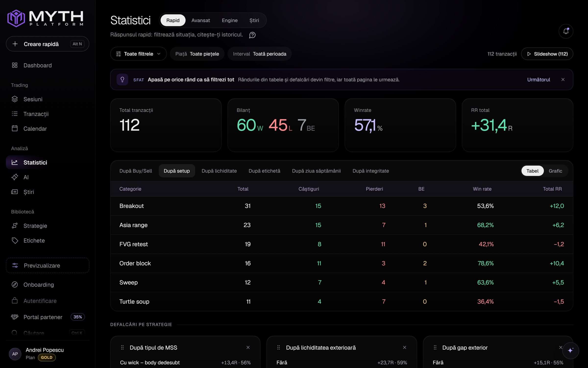This screenshot has height=368, width=588.
Task: Click the După lichiditatea exterioară drag handle
Action: (x=279, y=347)
